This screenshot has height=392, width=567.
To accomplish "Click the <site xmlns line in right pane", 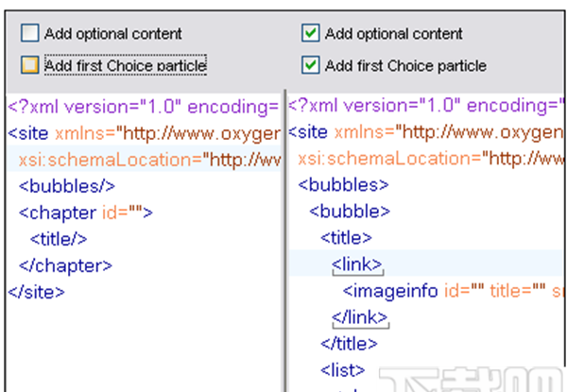I will (426, 132).
